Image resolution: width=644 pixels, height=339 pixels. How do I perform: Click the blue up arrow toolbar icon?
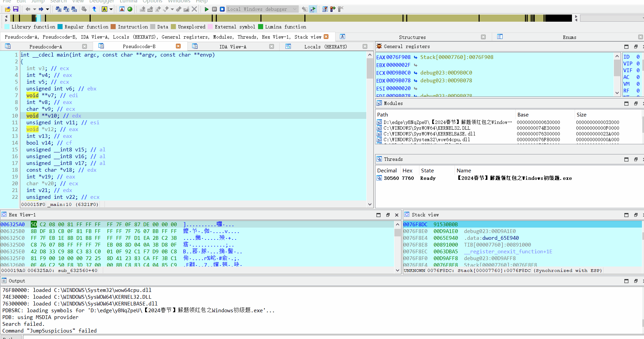94,9
